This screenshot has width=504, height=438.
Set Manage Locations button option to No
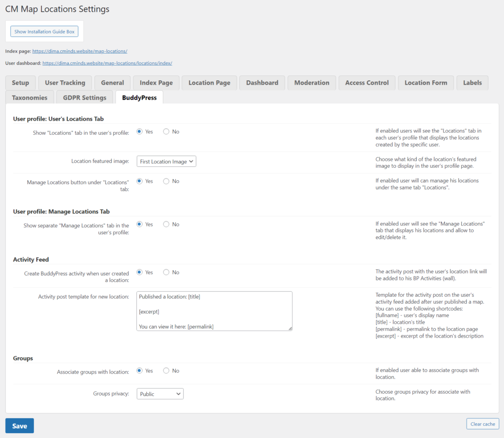[166, 181]
